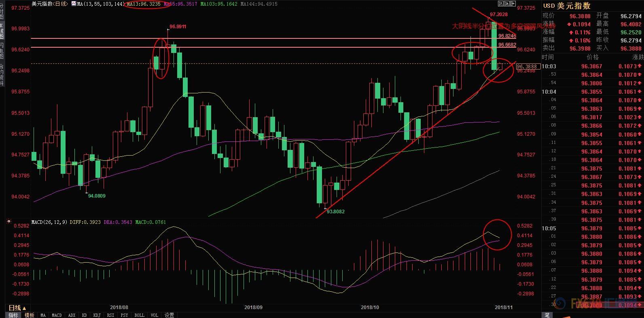The width and height of the screenshot is (644, 318).
Task: Click the 10:04 tick row
Action: (593, 92)
